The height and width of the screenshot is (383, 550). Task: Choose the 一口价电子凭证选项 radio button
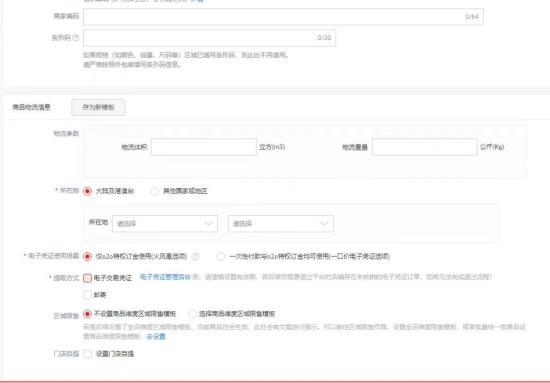pos(221,257)
